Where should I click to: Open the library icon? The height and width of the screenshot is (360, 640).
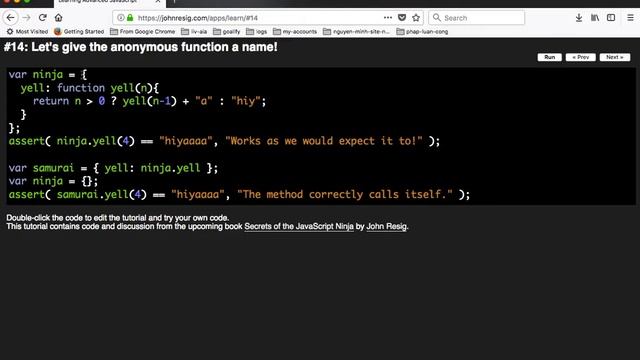coord(595,18)
